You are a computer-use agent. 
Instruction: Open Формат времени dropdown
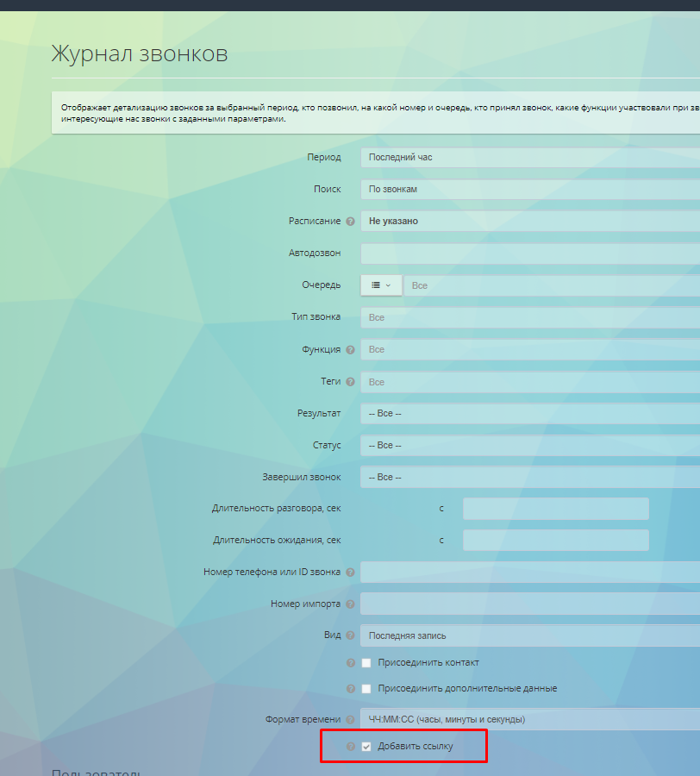click(x=529, y=719)
